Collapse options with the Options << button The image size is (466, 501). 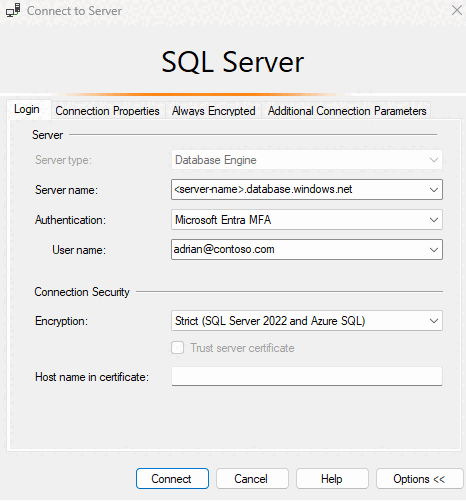(420, 479)
